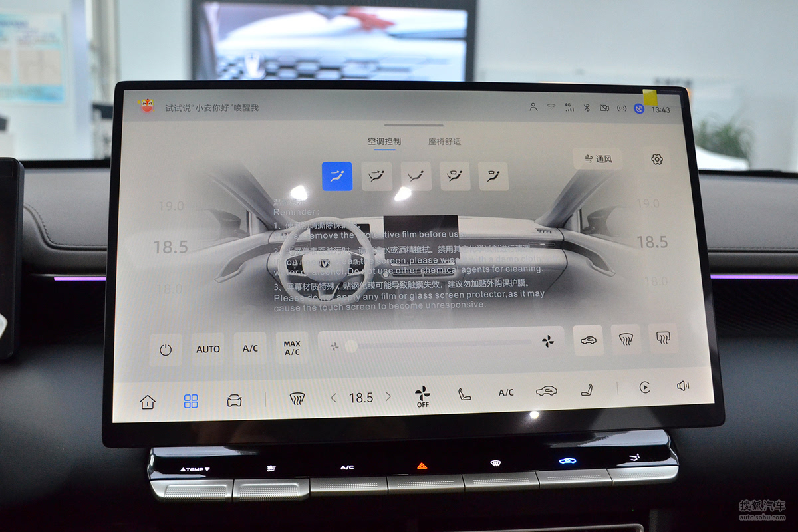Decrease temperature with left chevron
The height and width of the screenshot is (532, 798).
(x=334, y=398)
